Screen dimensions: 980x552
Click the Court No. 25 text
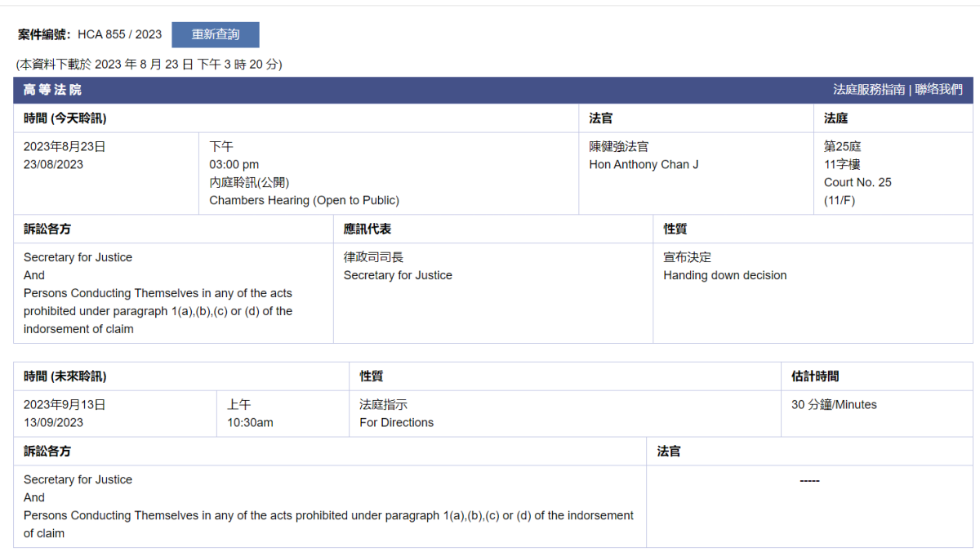pos(857,182)
